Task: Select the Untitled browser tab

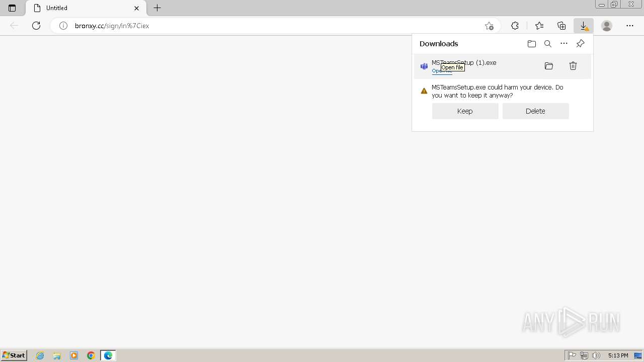Action: (86, 8)
